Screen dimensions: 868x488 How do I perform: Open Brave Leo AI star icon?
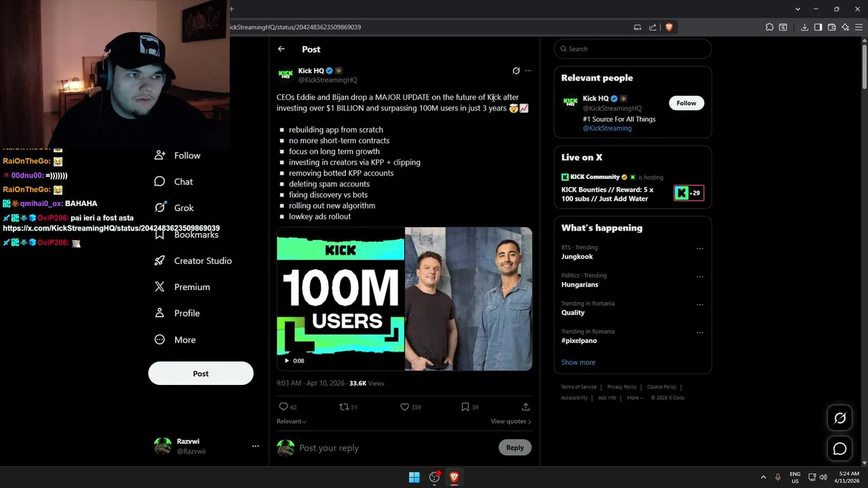[845, 27]
